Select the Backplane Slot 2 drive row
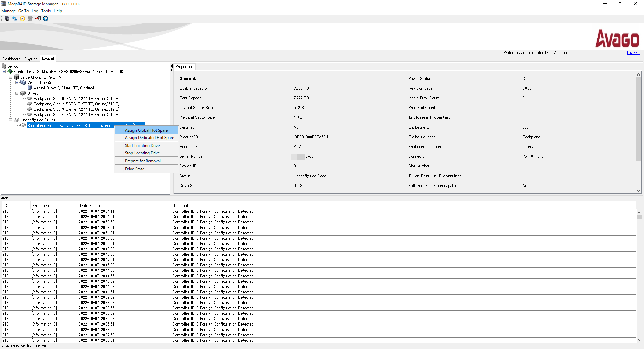The height and width of the screenshot is (349, 644). coord(76,104)
